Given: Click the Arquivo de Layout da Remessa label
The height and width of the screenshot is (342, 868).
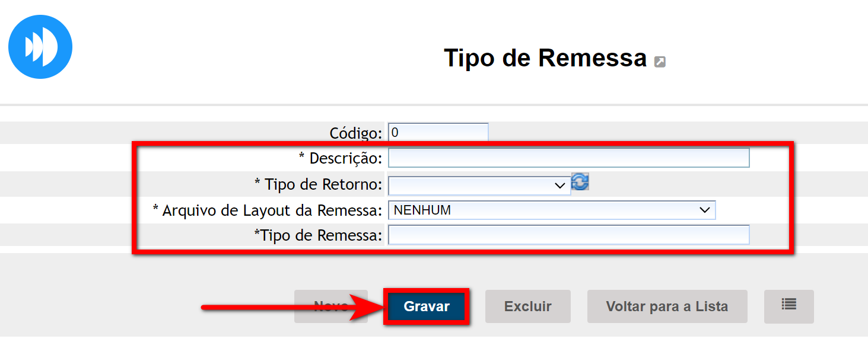Looking at the screenshot, I should 267,210.
